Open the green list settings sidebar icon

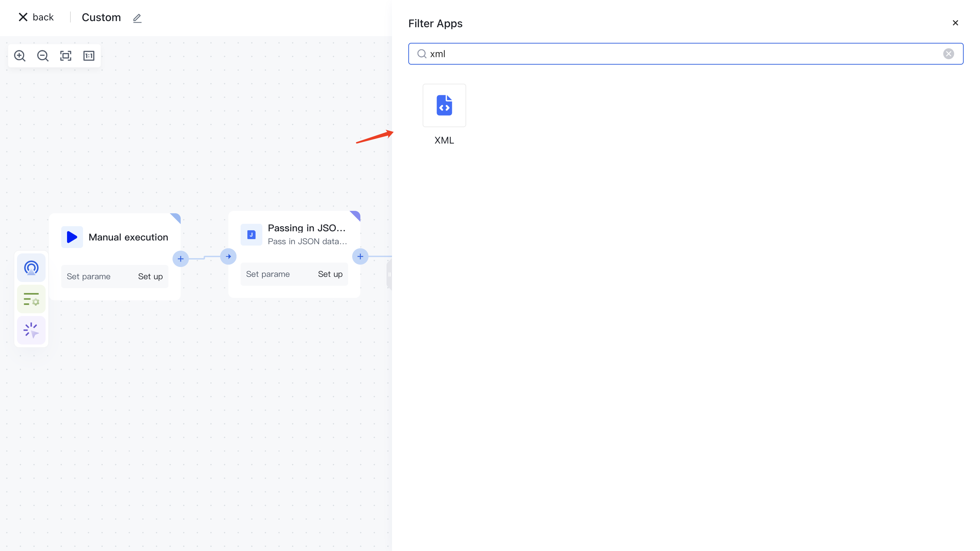click(31, 299)
